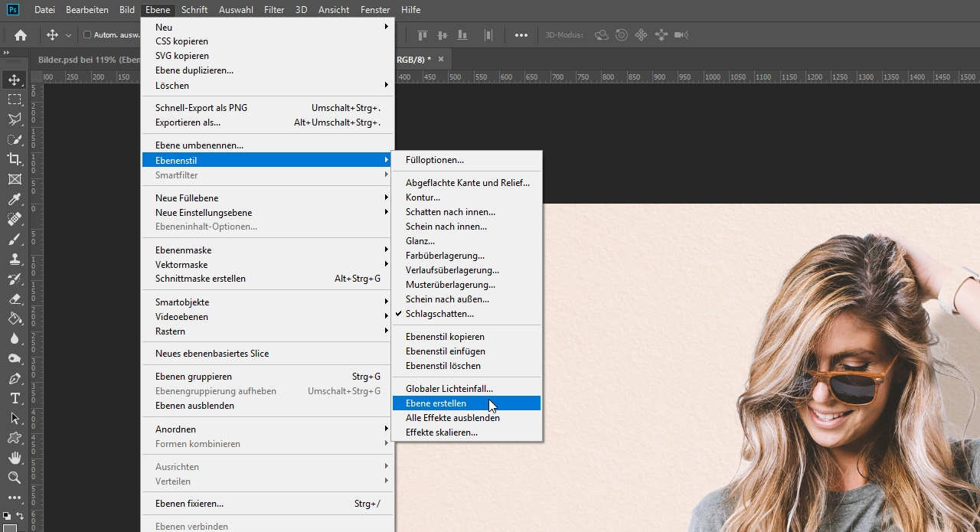Select the Blur tool
Screen dimensions: 980x532
pos(15,338)
